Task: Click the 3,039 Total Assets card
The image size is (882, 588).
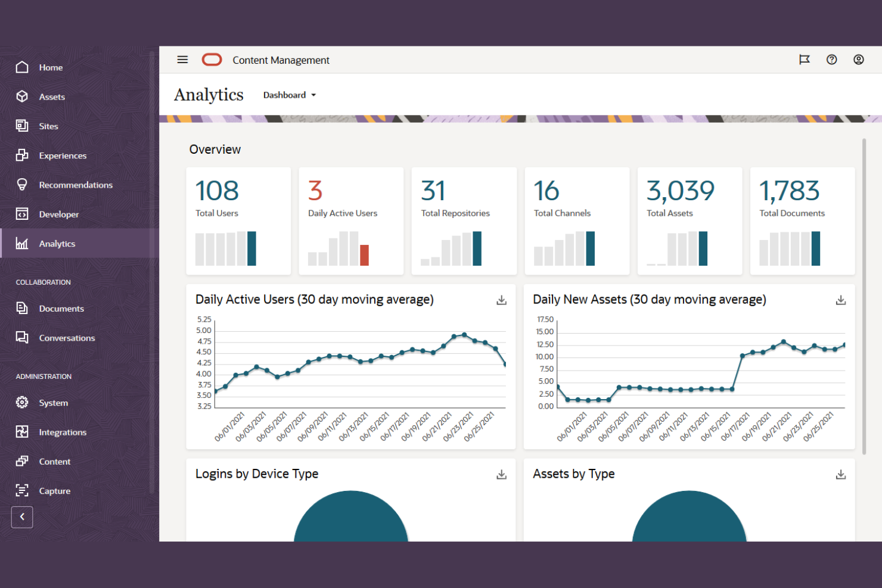Action: (690, 221)
